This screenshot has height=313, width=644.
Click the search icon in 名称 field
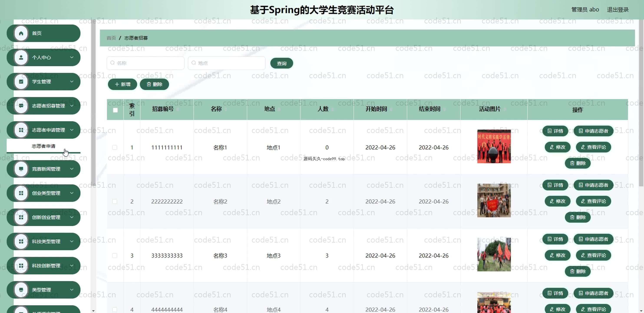pos(112,63)
